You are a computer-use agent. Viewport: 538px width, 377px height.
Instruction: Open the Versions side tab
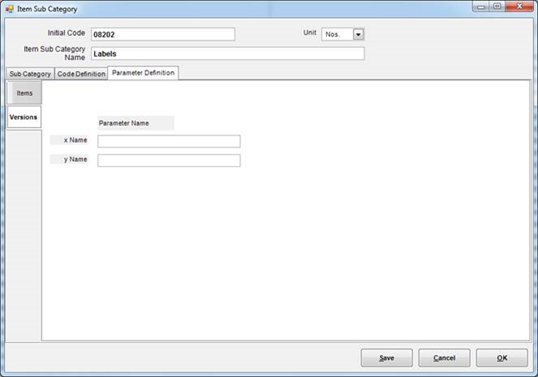point(24,117)
